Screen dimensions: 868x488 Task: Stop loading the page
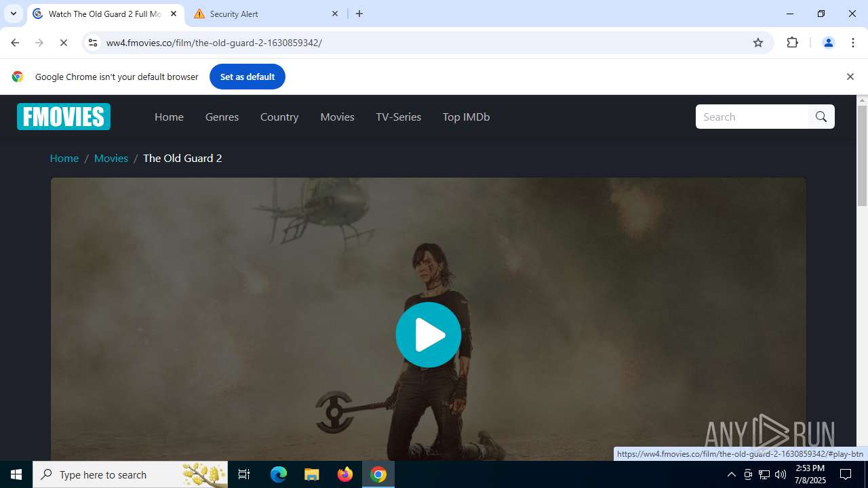point(64,43)
